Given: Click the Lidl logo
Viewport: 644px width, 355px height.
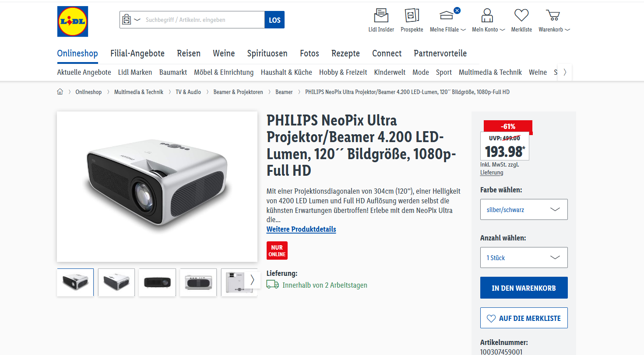Looking at the screenshot, I should click(x=73, y=21).
